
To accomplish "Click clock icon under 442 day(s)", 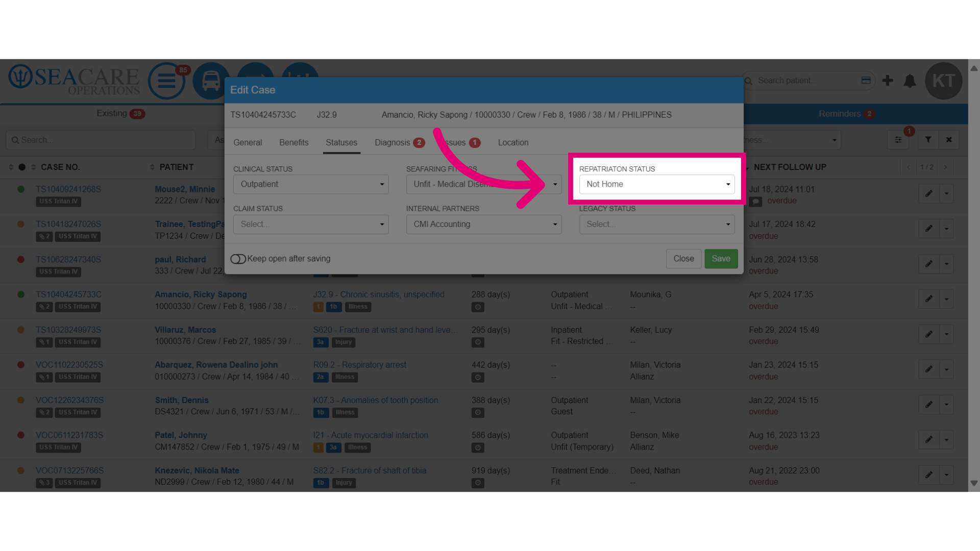I will click(x=478, y=378).
